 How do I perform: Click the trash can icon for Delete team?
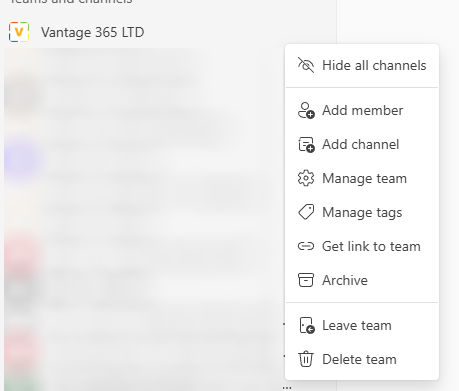pyautogui.click(x=306, y=359)
